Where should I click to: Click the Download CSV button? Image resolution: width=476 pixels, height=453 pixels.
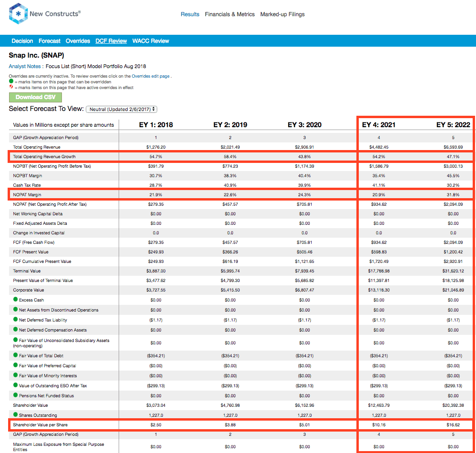pyautogui.click(x=36, y=97)
